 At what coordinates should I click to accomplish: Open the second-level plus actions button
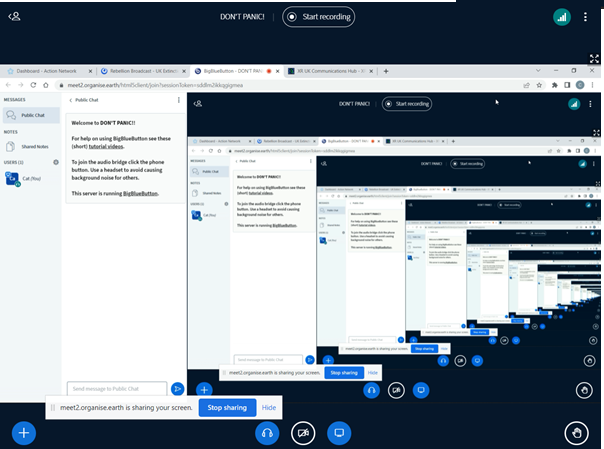click(204, 390)
